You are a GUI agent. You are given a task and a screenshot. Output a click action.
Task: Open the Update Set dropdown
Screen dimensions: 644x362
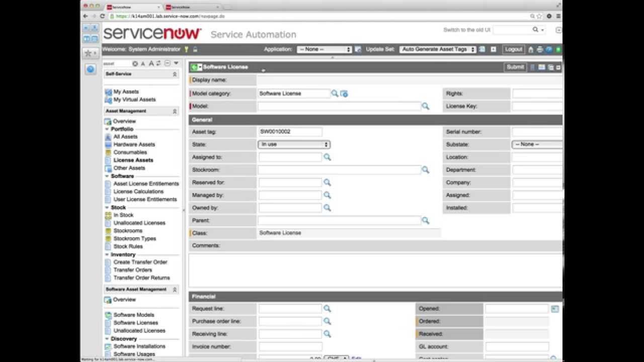coord(438,49)
